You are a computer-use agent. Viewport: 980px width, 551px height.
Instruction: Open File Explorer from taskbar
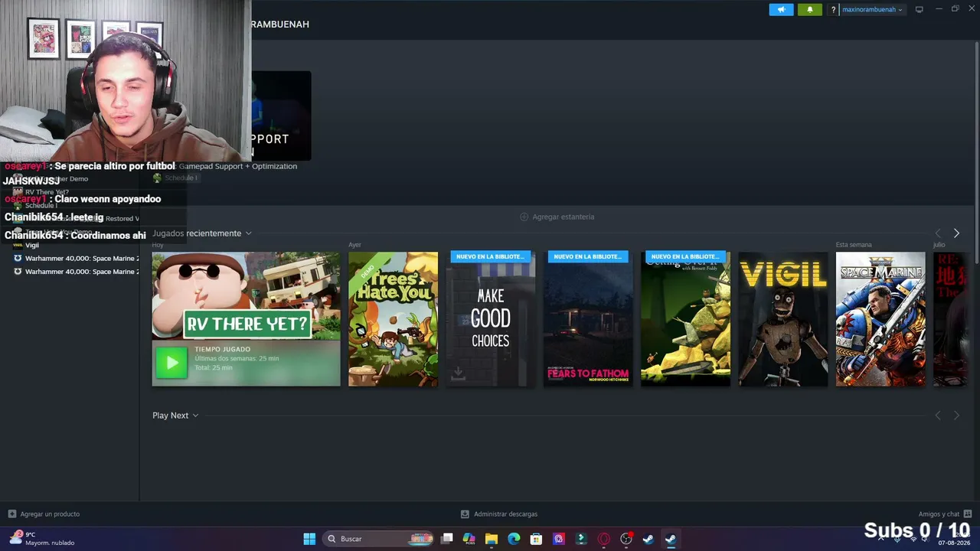[x=492, y=539]
